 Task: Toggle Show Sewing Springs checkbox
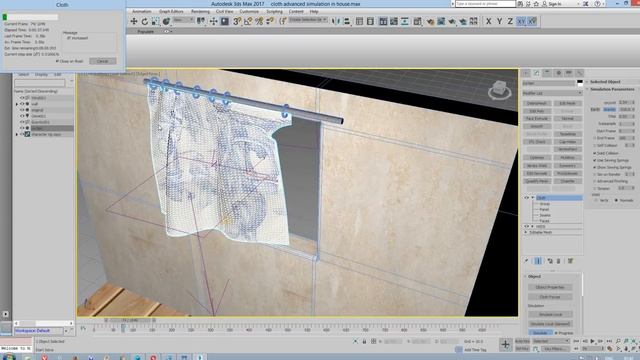pos(594,167)
